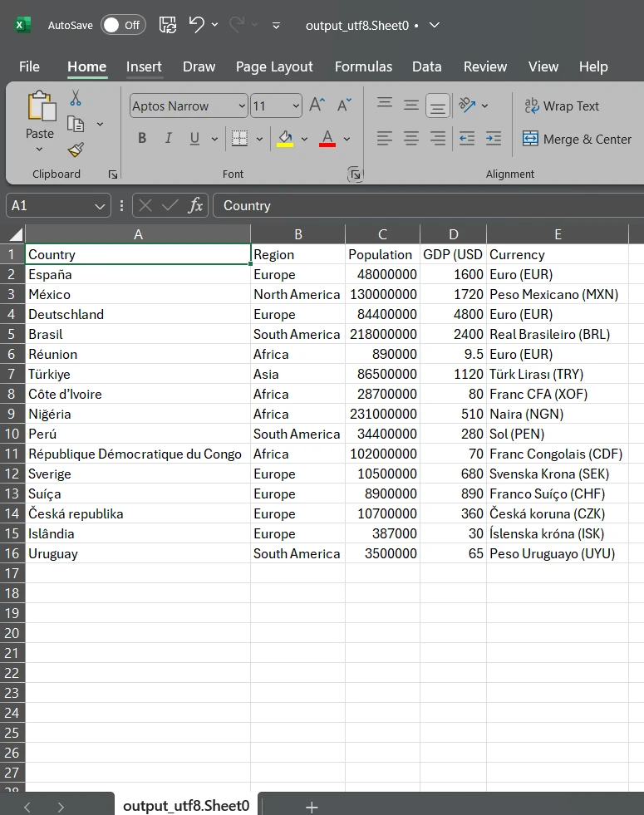644x815 pixels.
Task: Center text horizontally in the cell
Action: pyautogui.click(x=411, y=139)
